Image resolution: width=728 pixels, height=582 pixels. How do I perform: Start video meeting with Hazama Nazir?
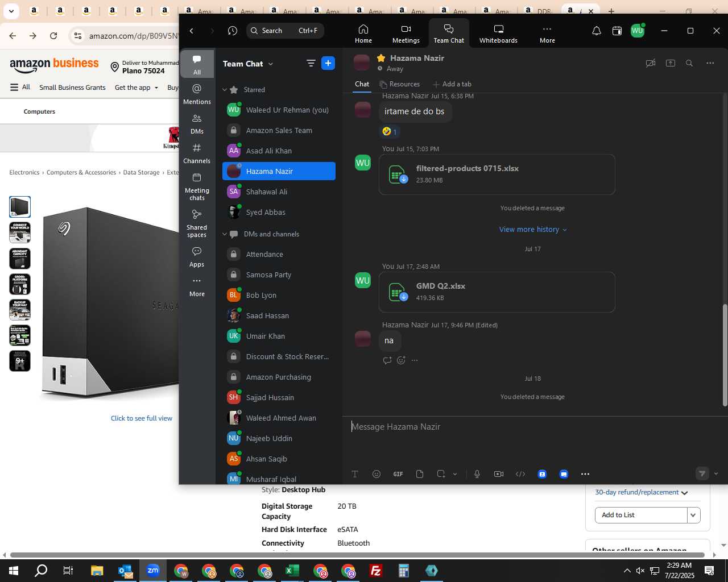click(x=651, y=63)
